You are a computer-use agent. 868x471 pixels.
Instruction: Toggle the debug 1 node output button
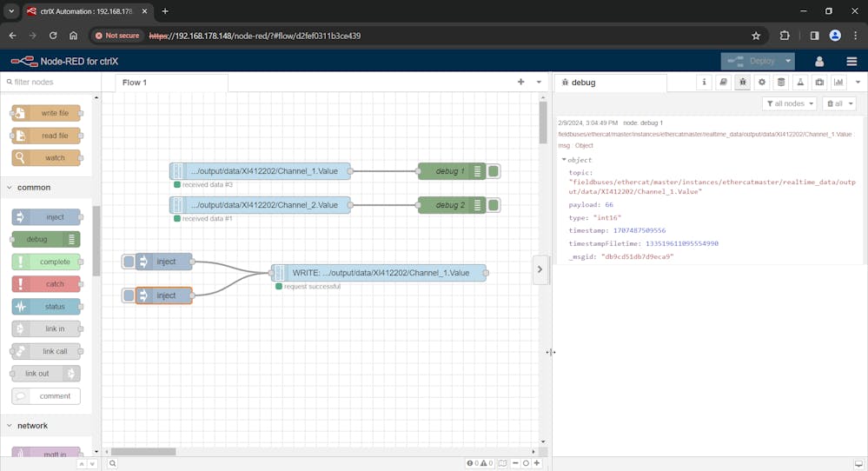[494, 171]
